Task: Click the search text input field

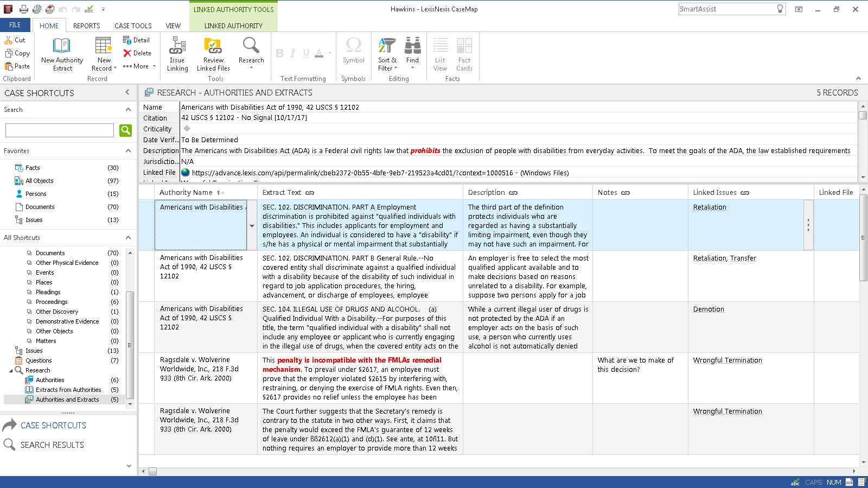Action: click(60, 130)
